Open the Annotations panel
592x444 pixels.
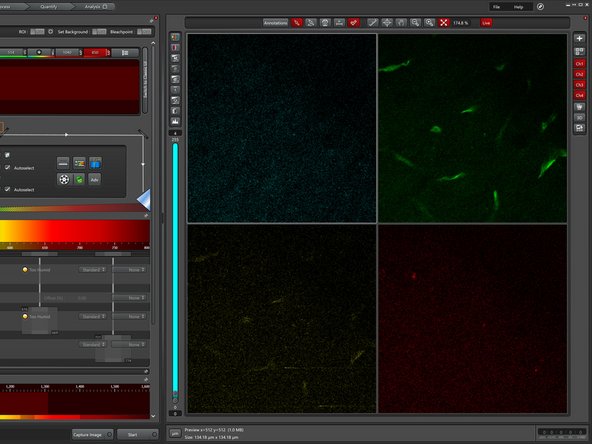(275, 23)
